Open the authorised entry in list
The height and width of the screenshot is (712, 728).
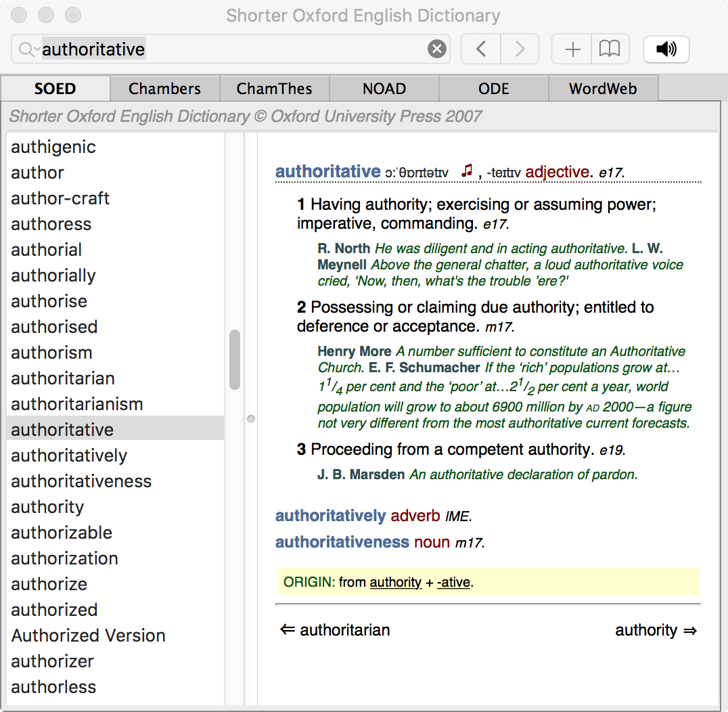[x=115, y=327]
